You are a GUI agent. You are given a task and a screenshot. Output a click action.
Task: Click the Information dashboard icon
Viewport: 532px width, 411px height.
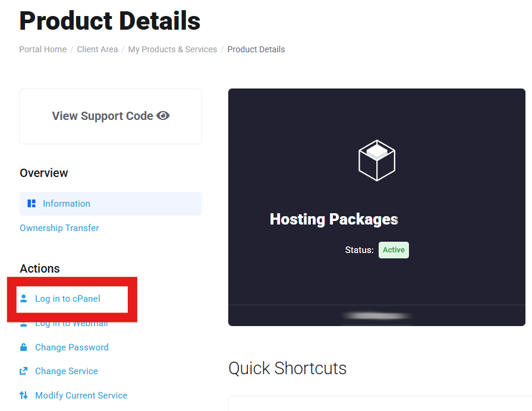coord(32,204)
